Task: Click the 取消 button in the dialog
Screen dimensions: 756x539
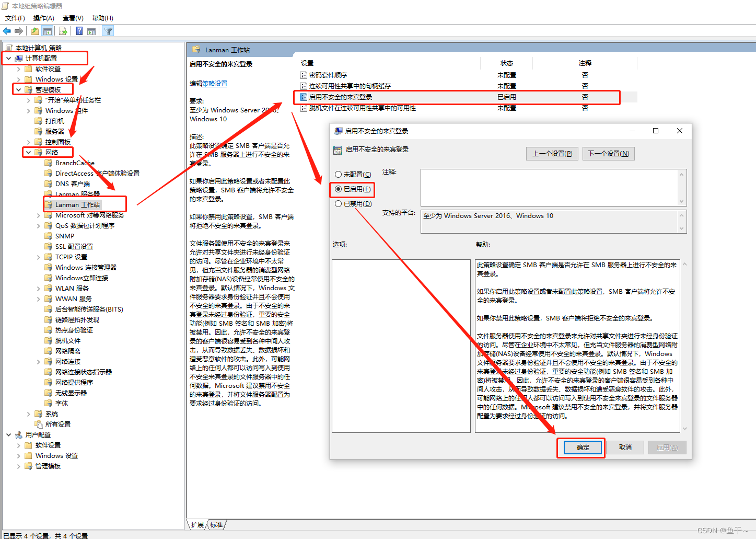Action: (x=625, y=448)
